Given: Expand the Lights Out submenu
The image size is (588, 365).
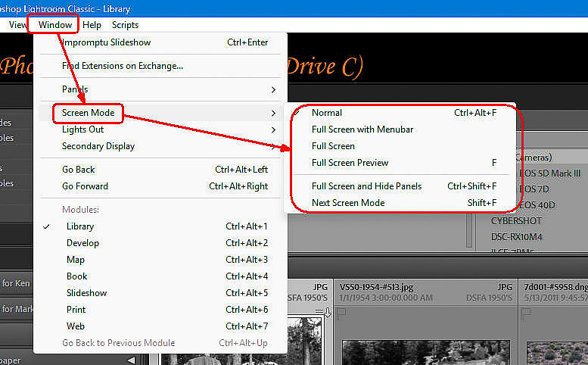Looking at the screenshot, I should (x=160, y=129).
